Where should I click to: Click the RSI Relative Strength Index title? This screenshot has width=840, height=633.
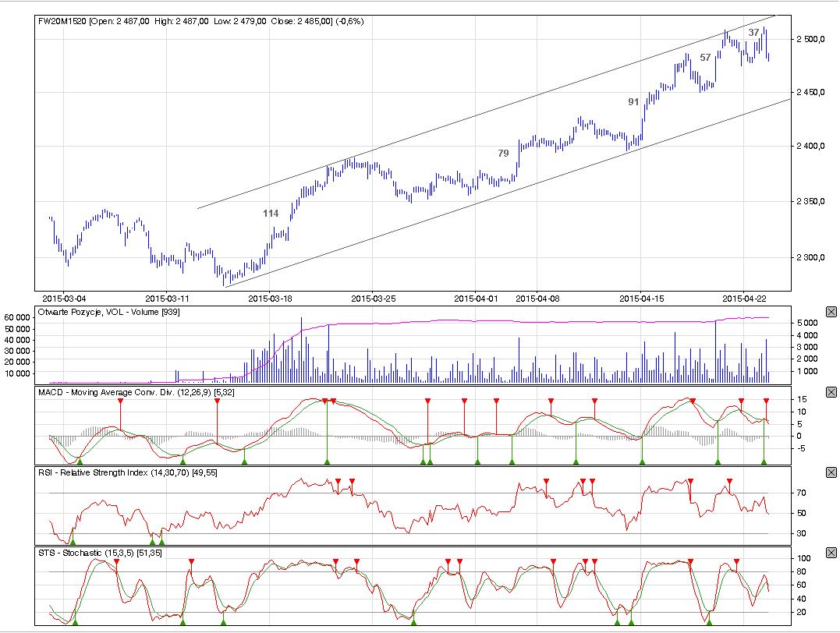127,473
